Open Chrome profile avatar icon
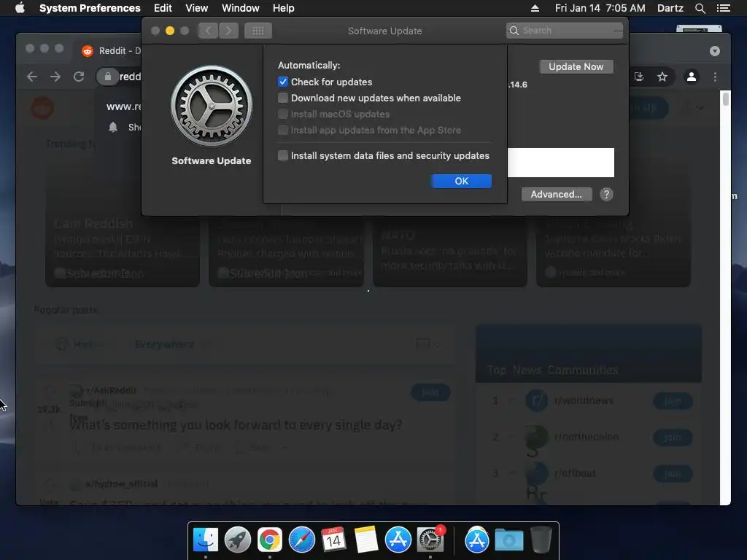The height and width of the screenshot is (560, 747). pyautogui.click(x=692, y=77)
